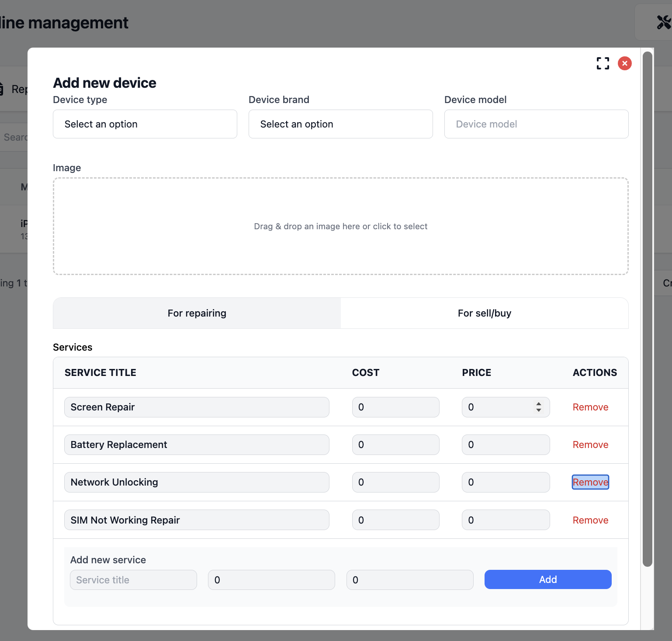Image resolution: width=672 pixels, height=641 pixels.
Task: Open the Device type dropdown
Action: (145, 124)
